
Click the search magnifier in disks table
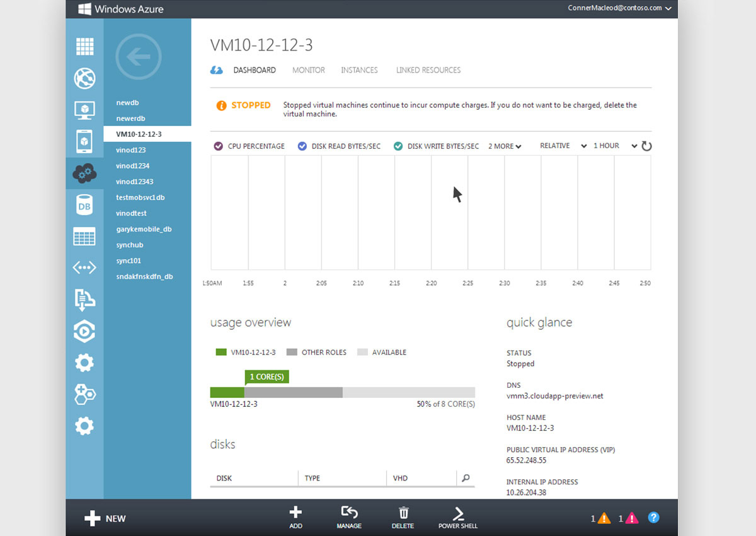pos(466,478)
